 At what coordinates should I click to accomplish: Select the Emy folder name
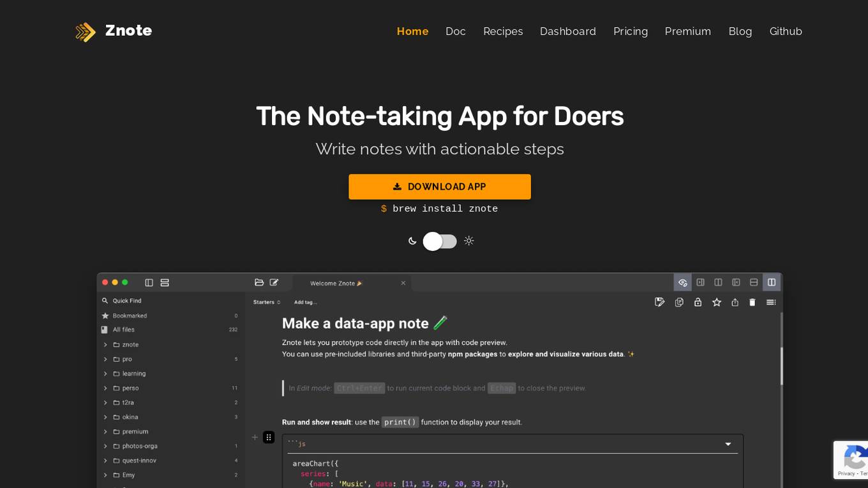[128, 475]
